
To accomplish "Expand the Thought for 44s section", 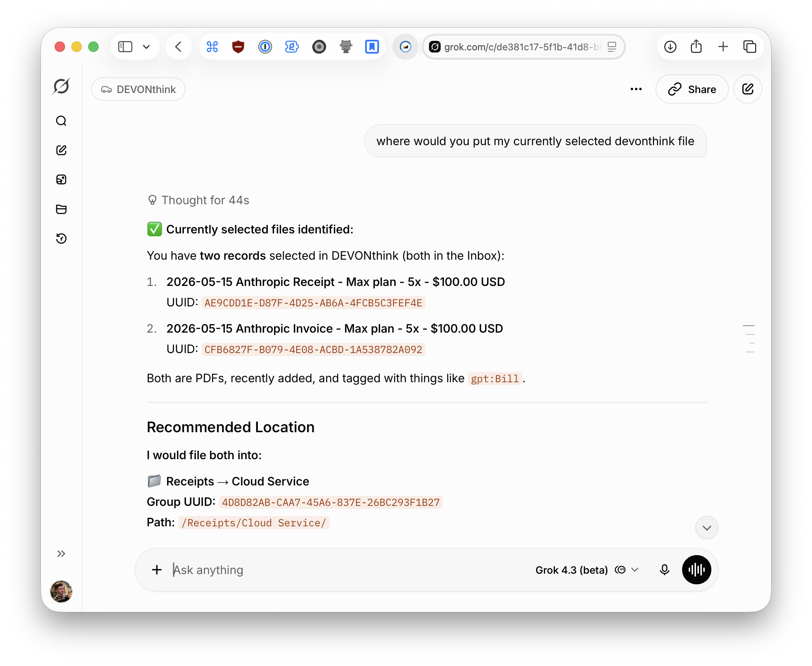I will coord(198,200).
